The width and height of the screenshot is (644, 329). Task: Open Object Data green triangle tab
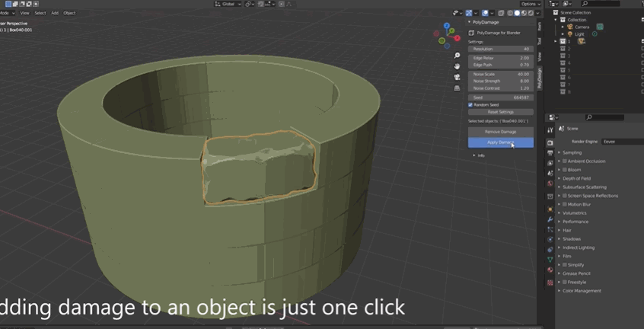pos(550,260)
